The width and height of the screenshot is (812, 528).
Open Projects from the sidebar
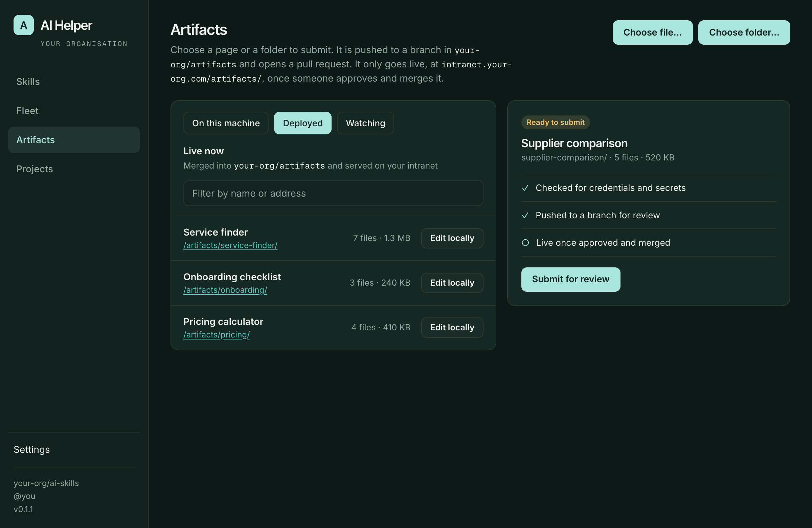coord(74,169)
